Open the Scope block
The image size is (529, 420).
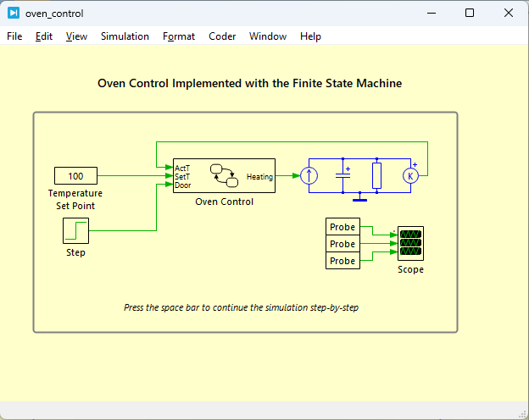pyautogui.click(x=410, y=243)
